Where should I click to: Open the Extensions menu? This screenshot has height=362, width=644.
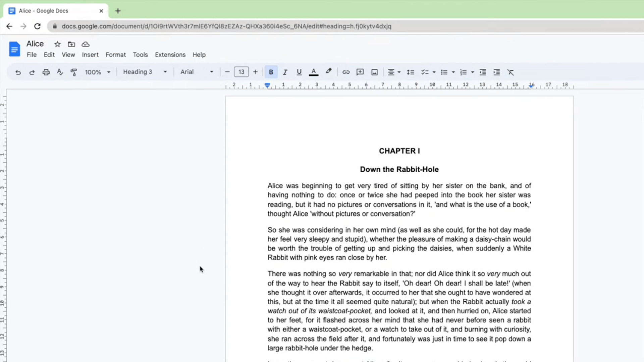pyautogui.click(x=170, y=55)
